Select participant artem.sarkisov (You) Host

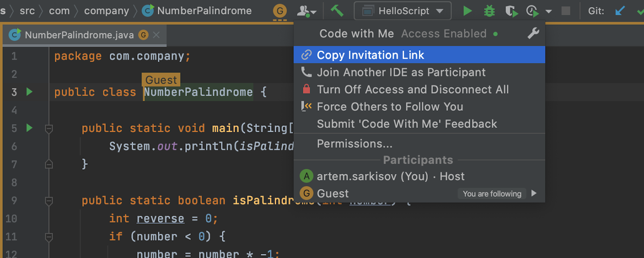point(419,176)
